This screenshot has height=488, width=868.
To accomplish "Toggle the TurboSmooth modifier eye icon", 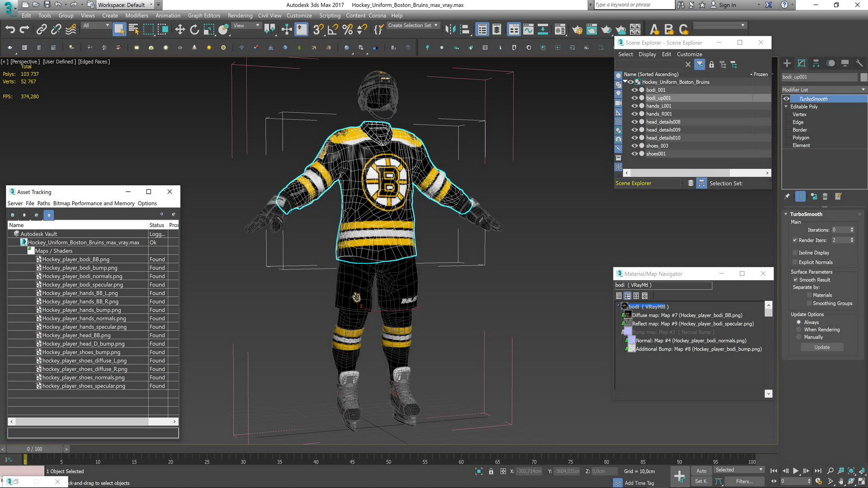I will point(787,99).
